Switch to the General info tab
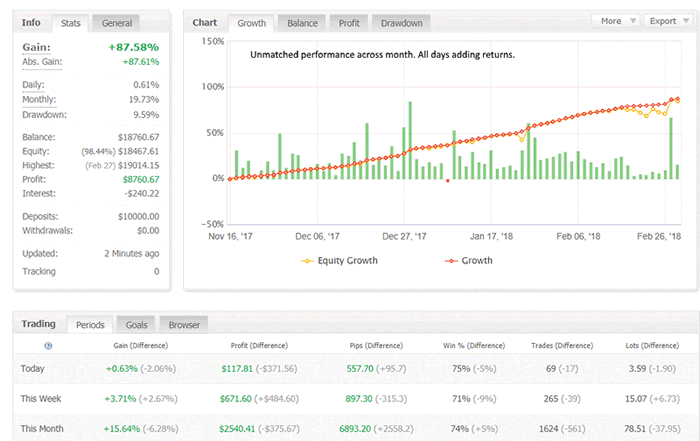Viewport: 700px width, 441px height. pyautogui.click(x=117, y=22)
